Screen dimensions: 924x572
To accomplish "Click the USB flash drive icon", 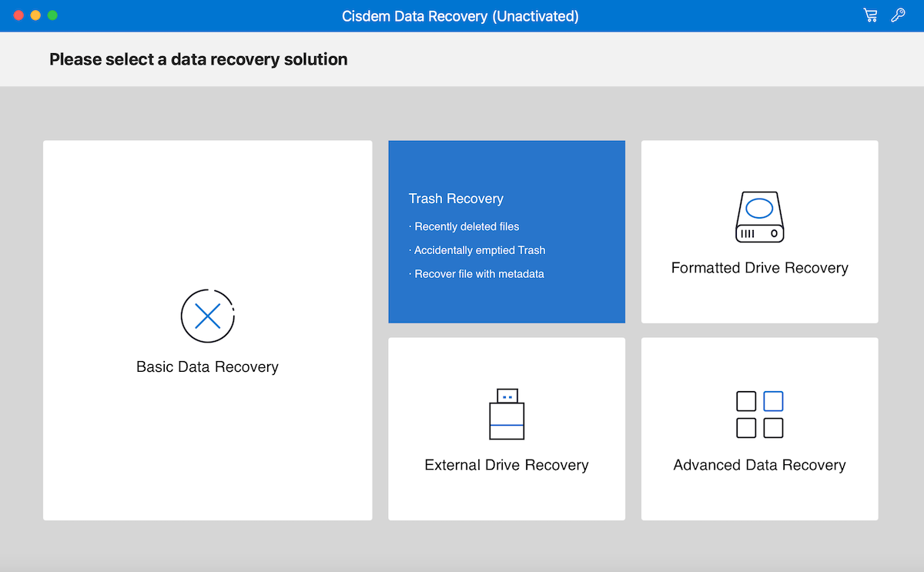I will point(507,414).
